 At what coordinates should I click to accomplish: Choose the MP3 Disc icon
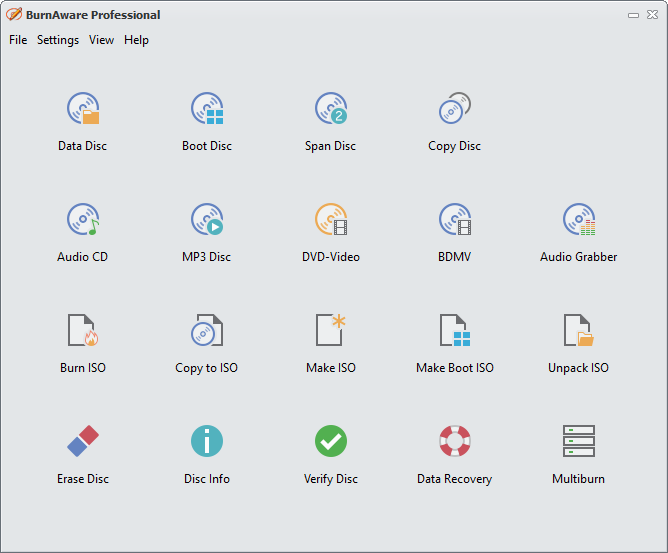pyautogui.click(x=207, y=219)
